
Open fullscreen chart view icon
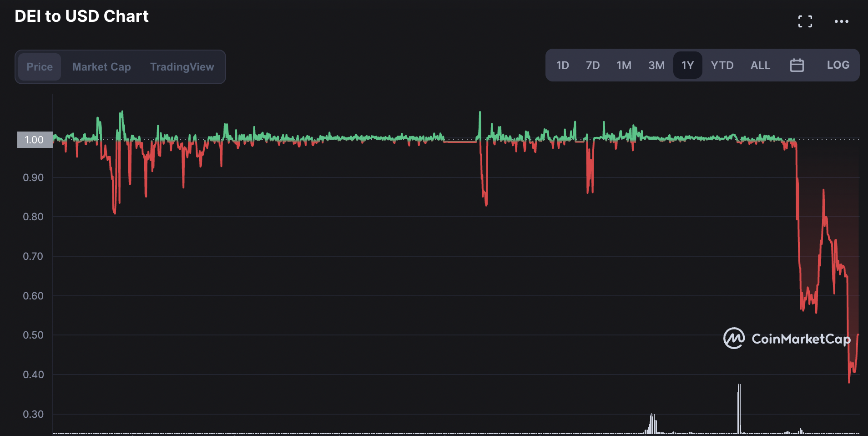point(805,21)
